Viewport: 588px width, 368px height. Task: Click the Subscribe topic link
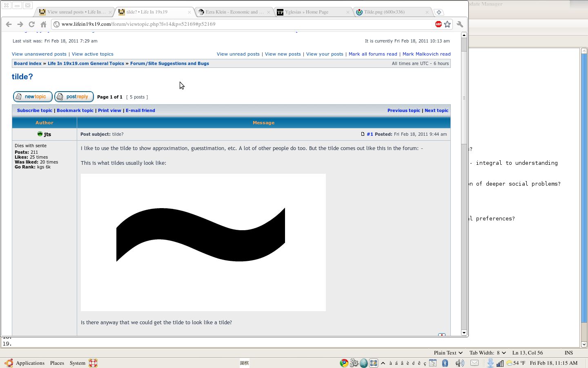point(35,110)
